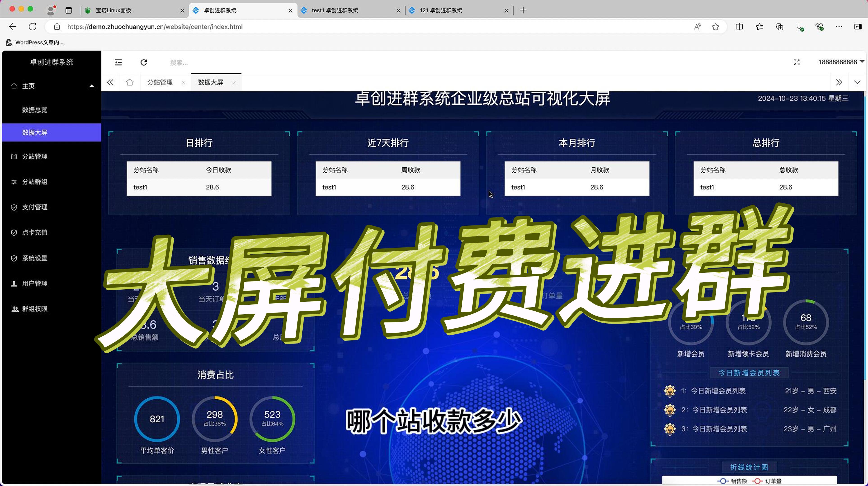Screen dimensions: 868x486
Task: Open 分站群组 sidebar menu
Action: point(52,182)
